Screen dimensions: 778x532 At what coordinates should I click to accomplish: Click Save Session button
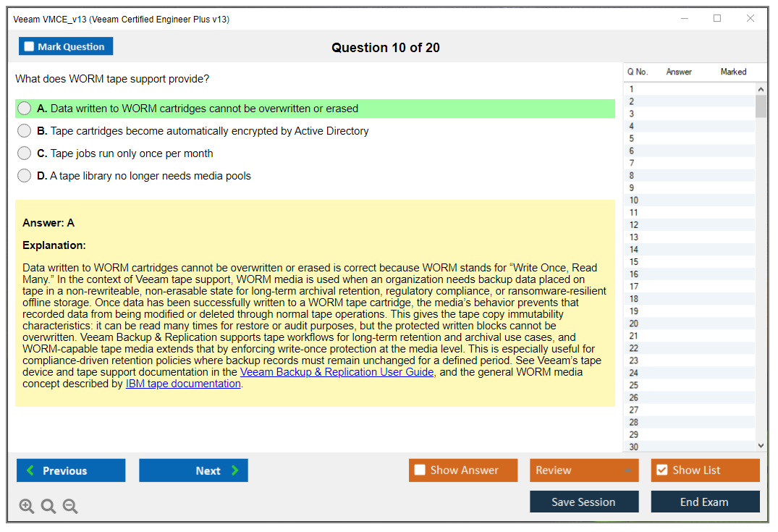coord(584,502)
